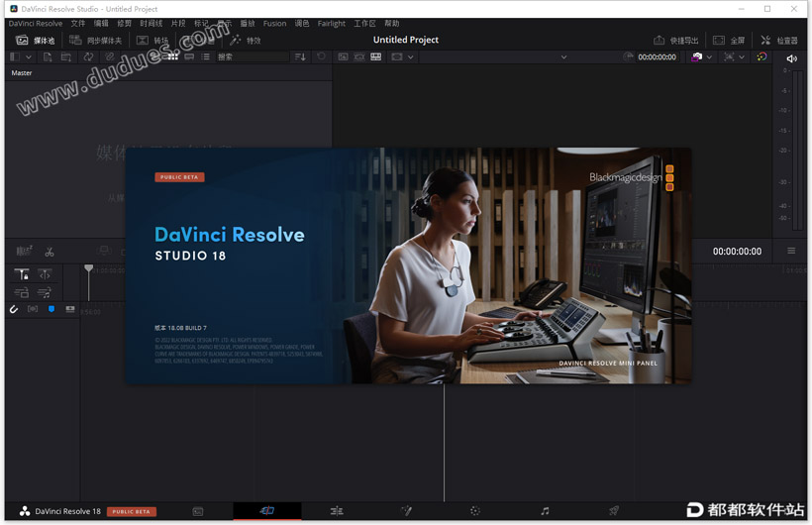This screenshot has height=525, width=812.
Task: Expand the bin list dropdown arrow
Action: pyautogui.click(x=29, y=57)
